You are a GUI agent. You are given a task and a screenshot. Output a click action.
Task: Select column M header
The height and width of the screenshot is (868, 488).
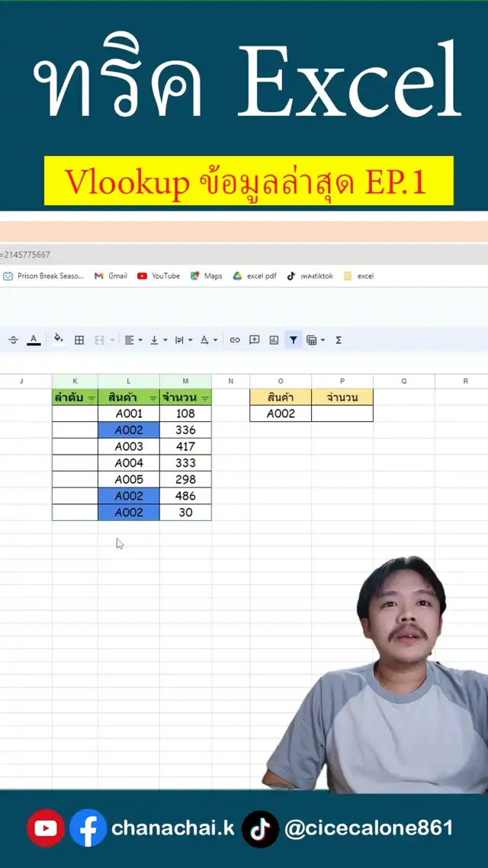[185, 381]
